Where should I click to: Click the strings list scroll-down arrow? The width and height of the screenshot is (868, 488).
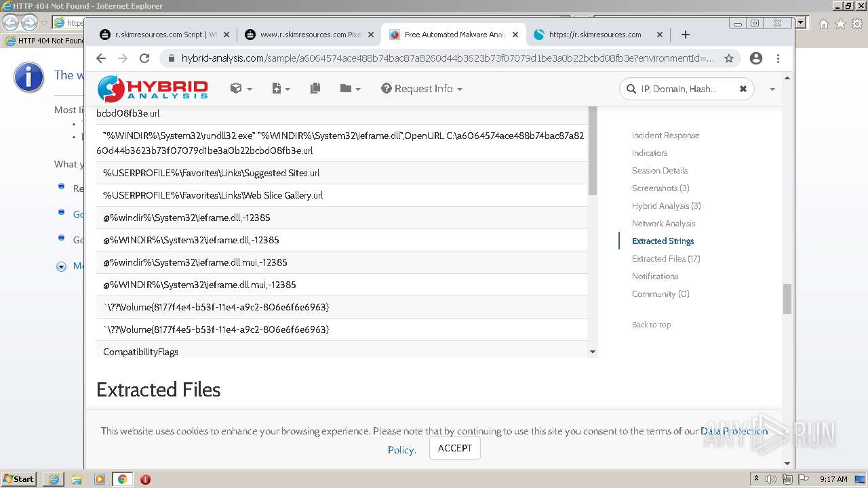pos(593,352)
